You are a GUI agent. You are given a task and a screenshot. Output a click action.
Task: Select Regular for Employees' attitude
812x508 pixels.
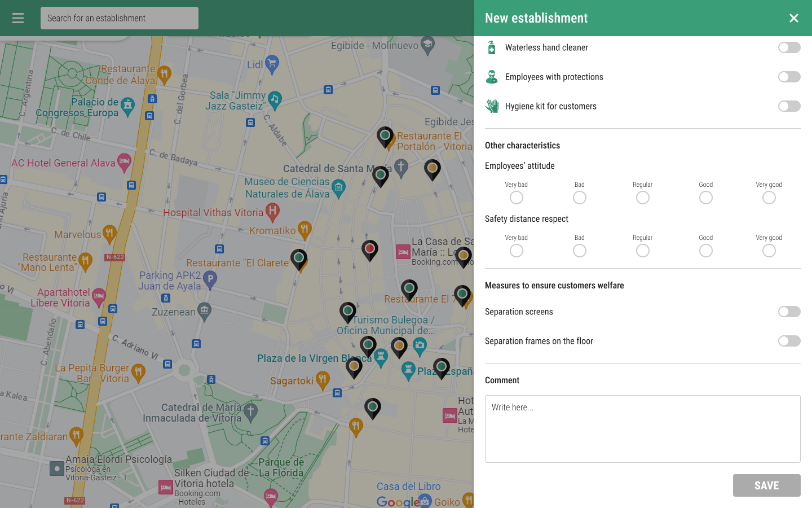tap(643, 198)
